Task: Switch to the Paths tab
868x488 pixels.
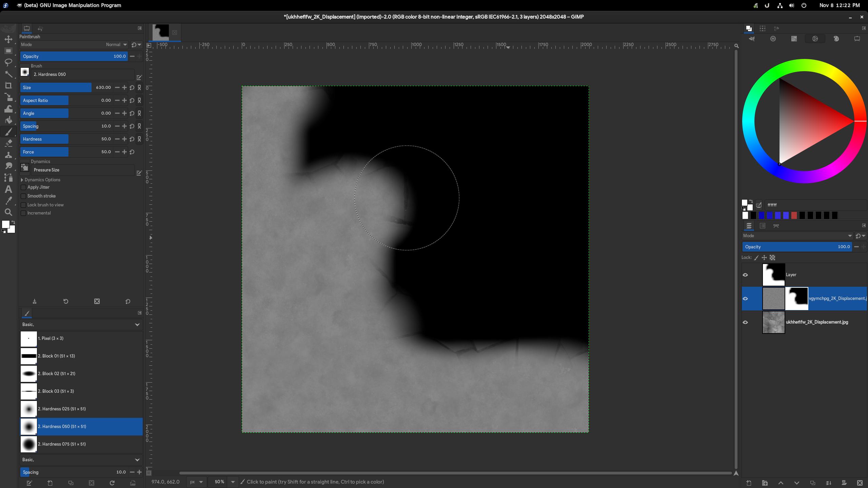Action: click(776, 226)
